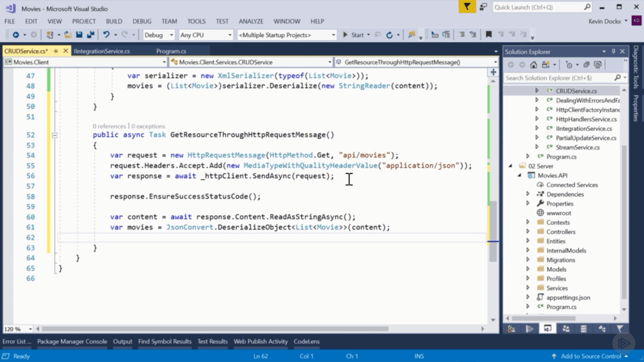Image resolution: width=644 pixels, height=362 pixels.
Task: Unpin Solution Explorer to auto-hide it
Action: (x=613, y=51)
